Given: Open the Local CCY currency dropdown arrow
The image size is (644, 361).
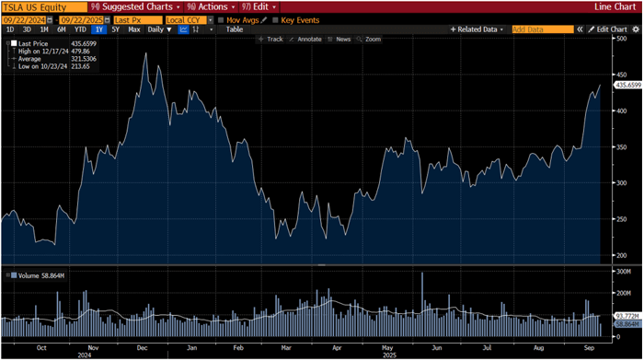Looking at the screenshot, I should [211, 20].
